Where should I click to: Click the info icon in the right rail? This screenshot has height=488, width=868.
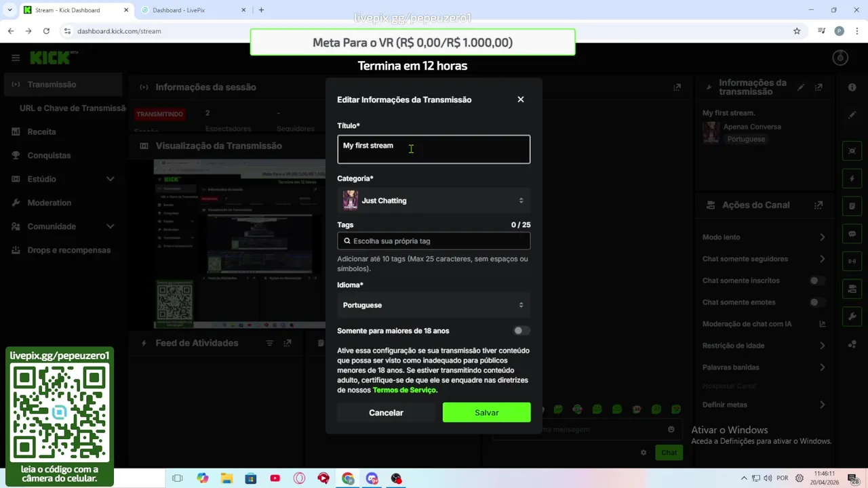click(x=852, y=87)
